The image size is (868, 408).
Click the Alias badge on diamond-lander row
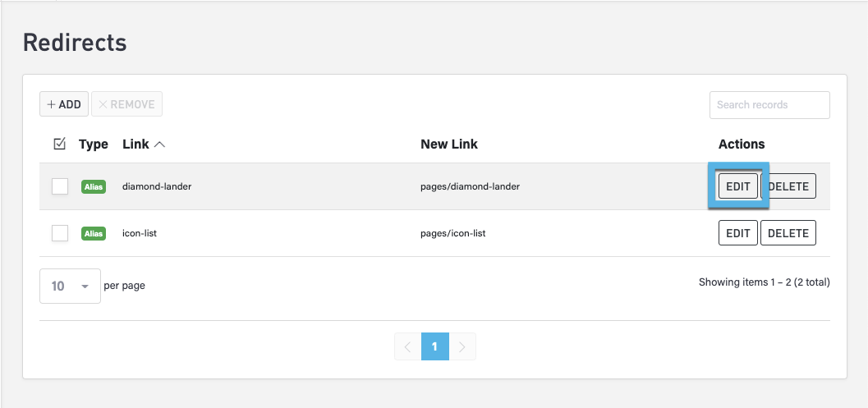[94, 186]
